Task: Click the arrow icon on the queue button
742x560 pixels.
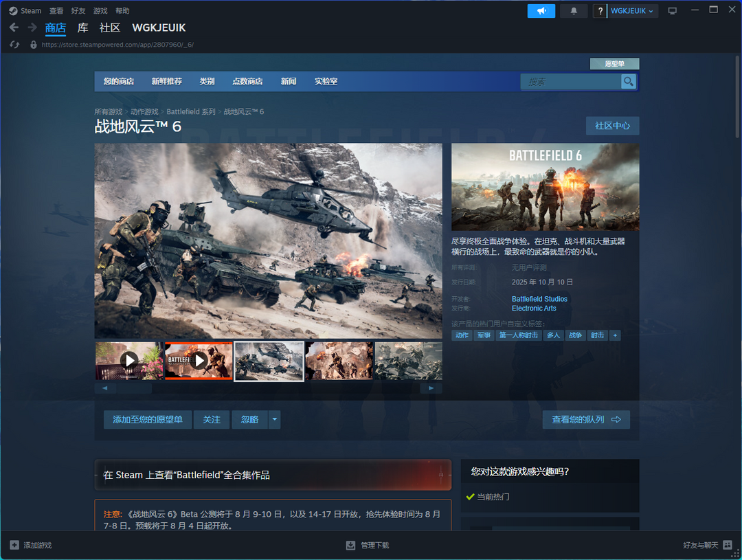Action: point(616,419)
